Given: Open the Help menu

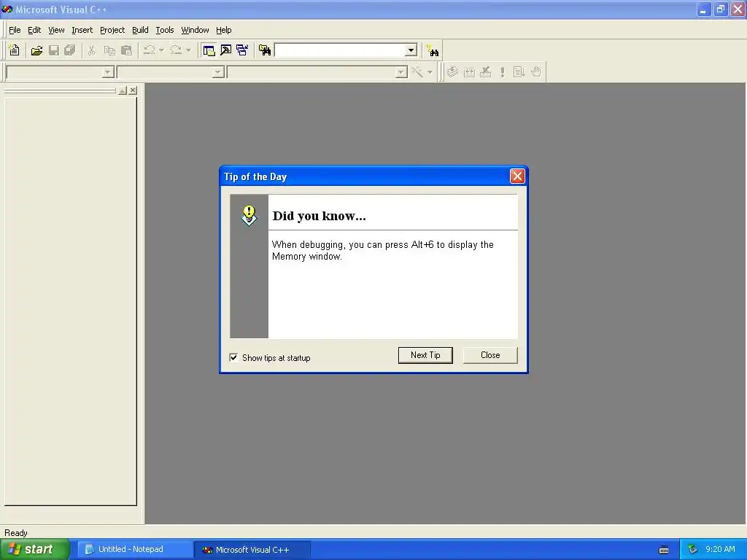Looking at the screenshot, I should click(223, 30).
